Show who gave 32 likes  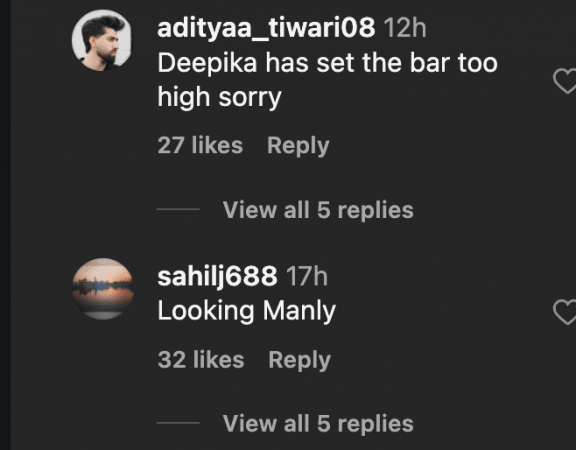(201, 359)
